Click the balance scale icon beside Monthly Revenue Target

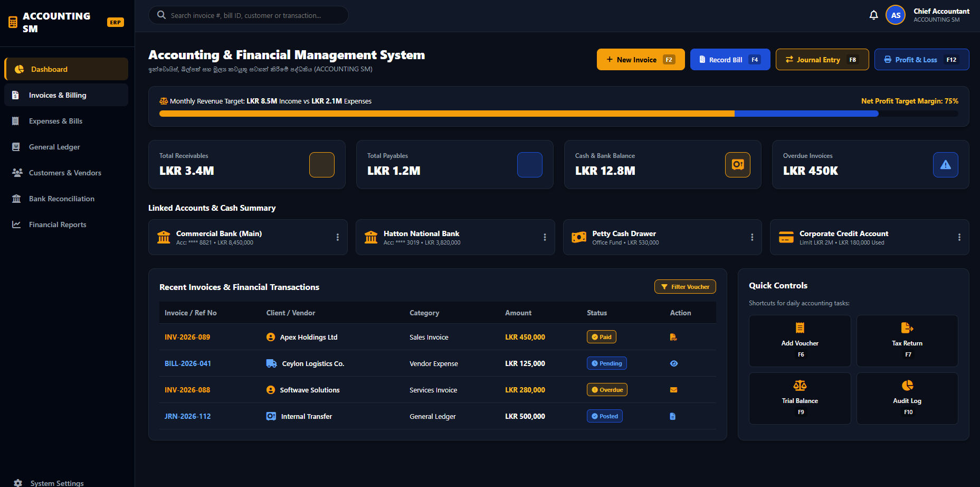click(164, 101)
